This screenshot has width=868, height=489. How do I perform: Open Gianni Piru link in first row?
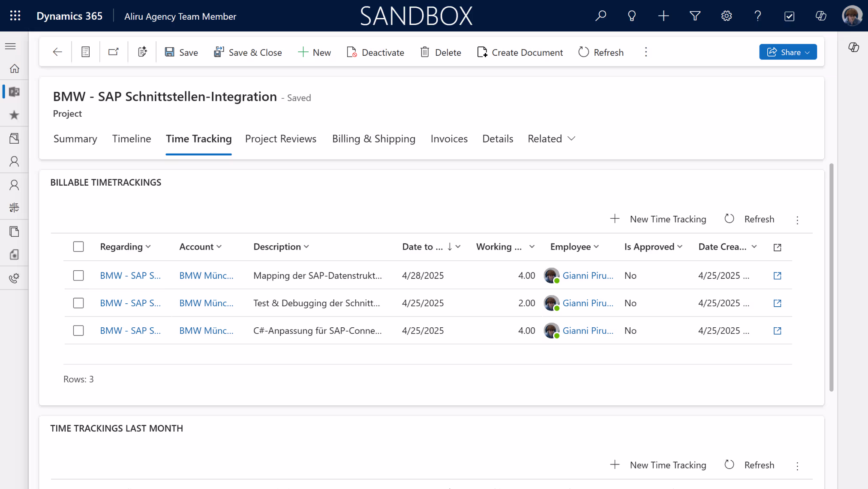[x=588, y=275]
